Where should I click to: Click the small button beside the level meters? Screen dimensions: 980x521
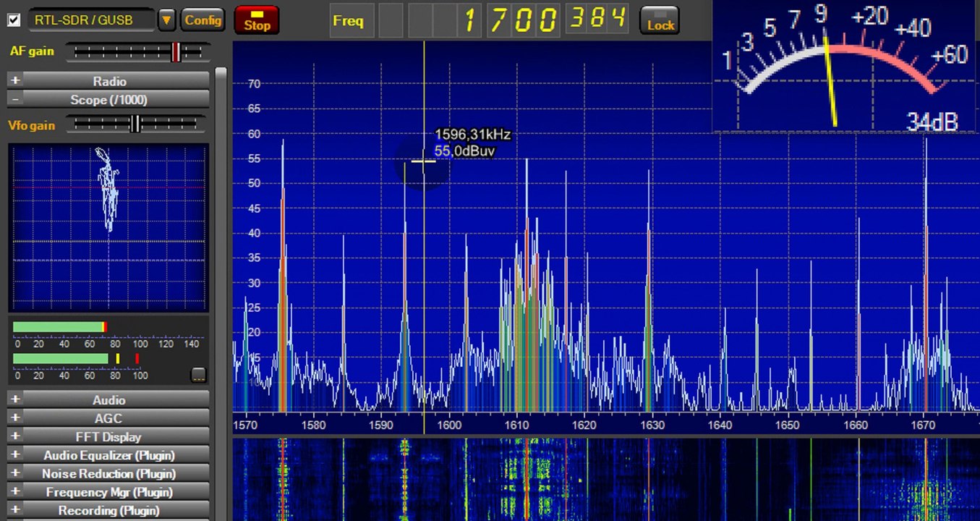pyautogui.click(x=198, y=375)
